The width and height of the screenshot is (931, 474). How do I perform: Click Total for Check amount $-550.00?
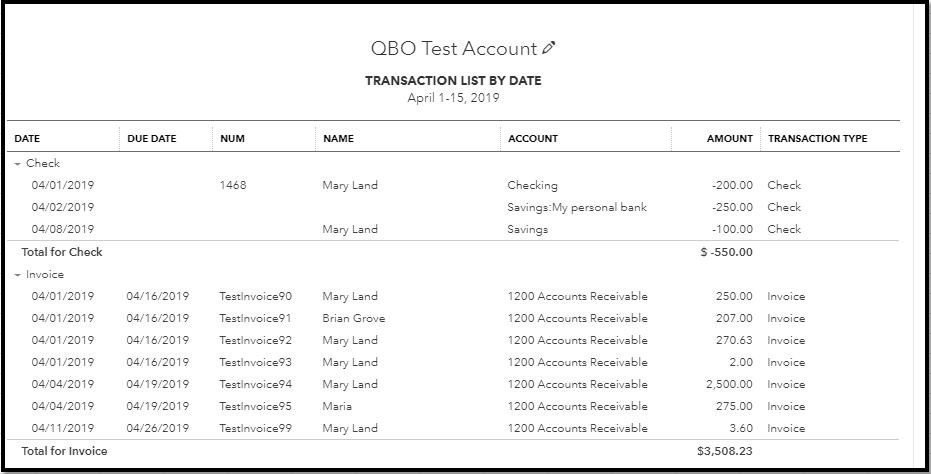(726, 252)
